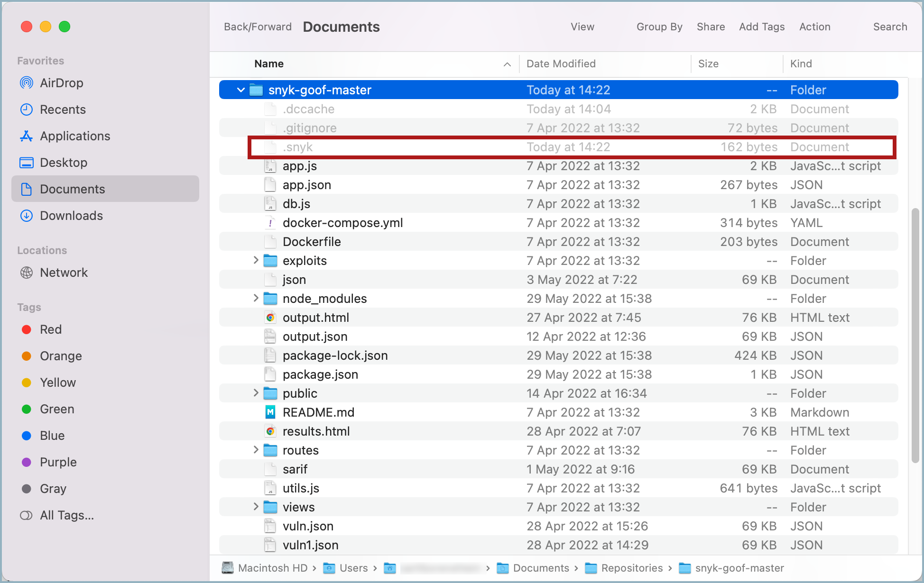The image size is (924, 583).
Task: Select the Red tag swatch
Action: [x=51, y=329]
